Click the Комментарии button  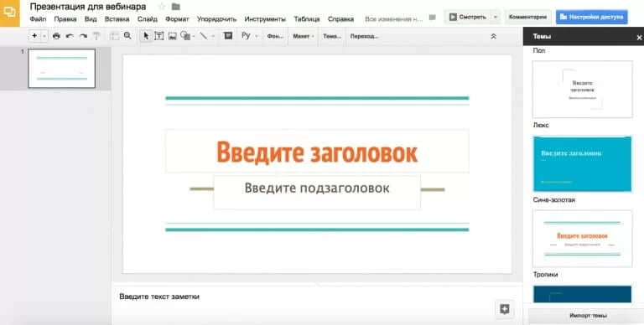click(x=527, y=18)
